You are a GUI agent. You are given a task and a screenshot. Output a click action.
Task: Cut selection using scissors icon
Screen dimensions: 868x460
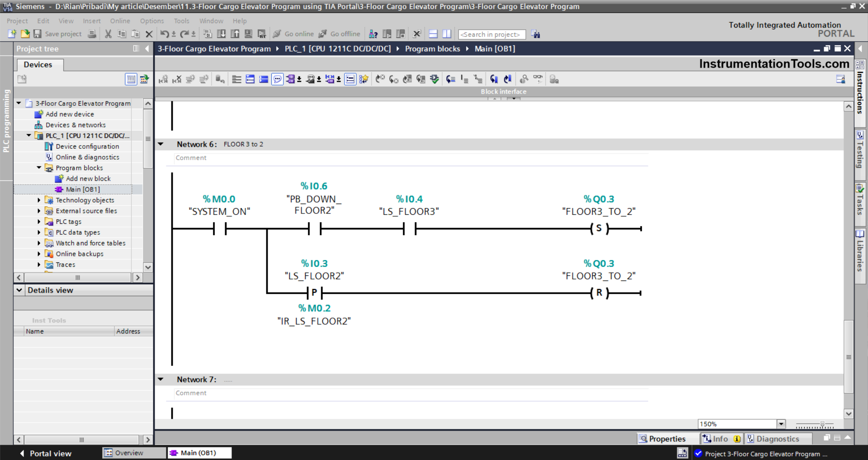(x=108, y=34)
